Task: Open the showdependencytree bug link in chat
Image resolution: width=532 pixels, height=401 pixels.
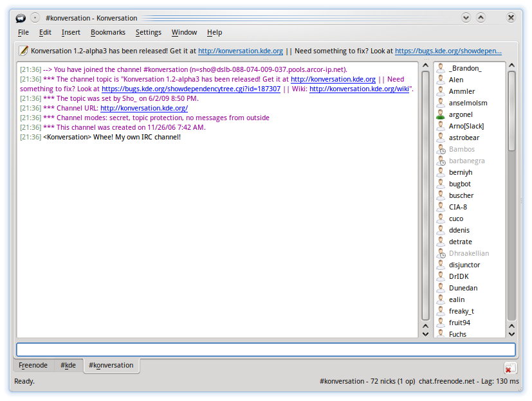Action: 191,89
